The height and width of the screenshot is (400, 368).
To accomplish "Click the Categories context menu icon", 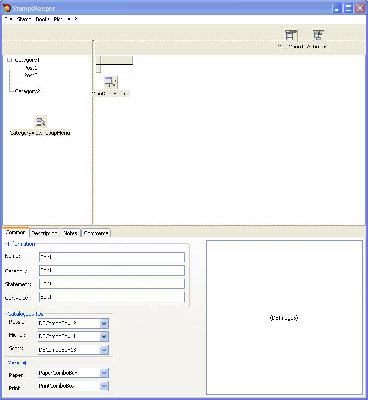I will point(40,122).
